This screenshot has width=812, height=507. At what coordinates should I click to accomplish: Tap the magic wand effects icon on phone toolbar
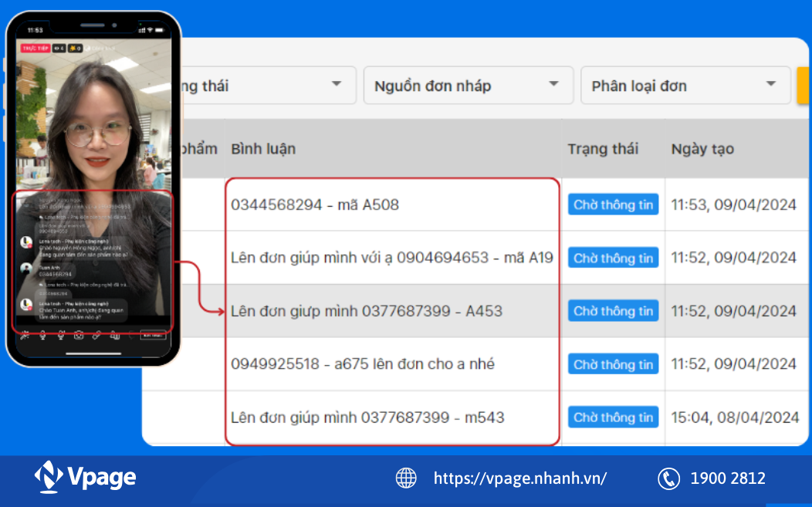[25, 335]
